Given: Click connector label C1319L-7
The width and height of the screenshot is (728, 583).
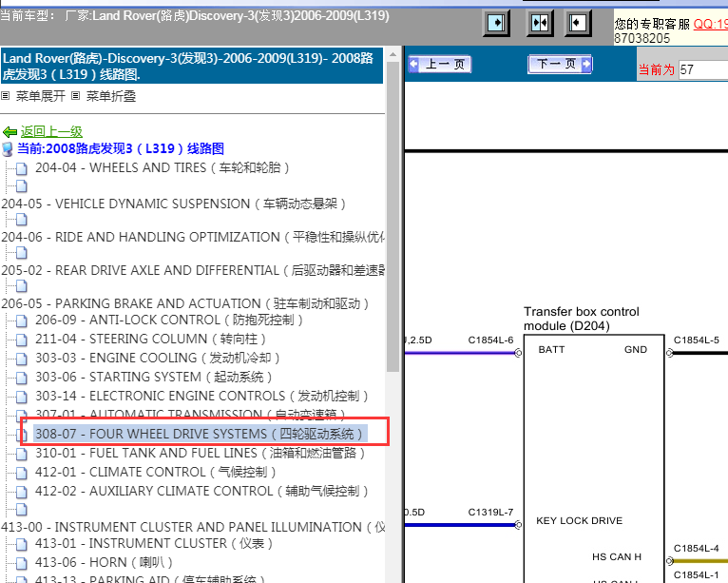Looking at the screenshot, I should pos(490,512).
